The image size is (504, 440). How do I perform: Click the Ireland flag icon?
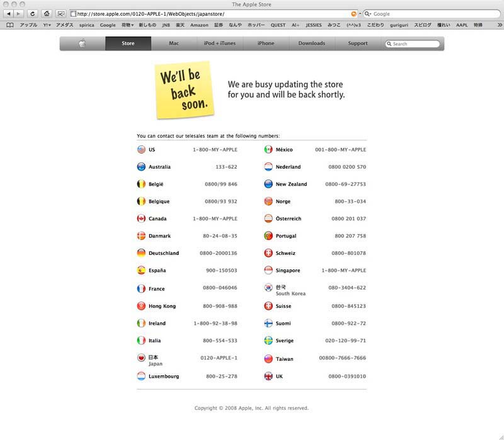141,323
